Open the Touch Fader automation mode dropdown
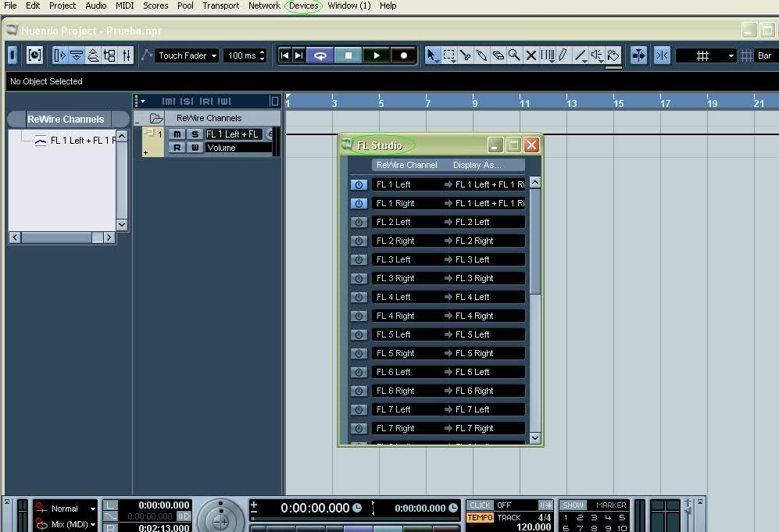This screenshot has width=779, height=532. pyautogui.click(x=188, y=55)
